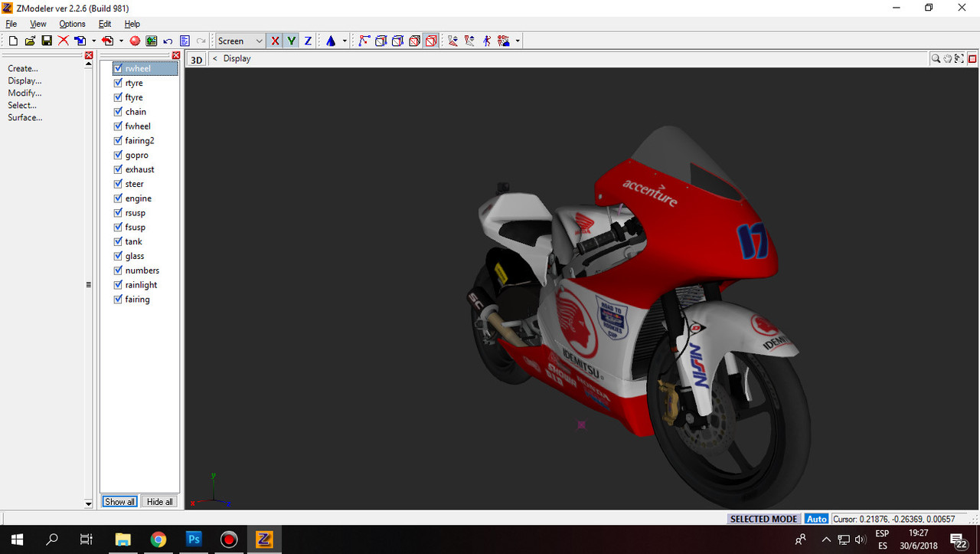The image size is (980, 554).
Task: Close the objects panel with red X
Action: tap(176, 56)
